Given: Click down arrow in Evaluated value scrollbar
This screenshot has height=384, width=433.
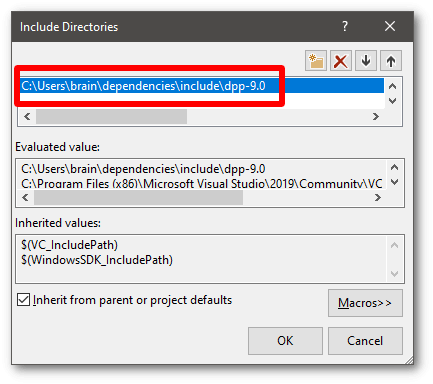Looking at the screenshot, I should (x=394, y=182).
